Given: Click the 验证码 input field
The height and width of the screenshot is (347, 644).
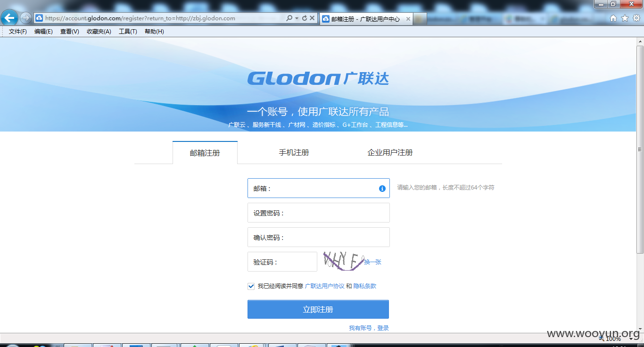Looking at the screenshot, I should click(282, 262).
